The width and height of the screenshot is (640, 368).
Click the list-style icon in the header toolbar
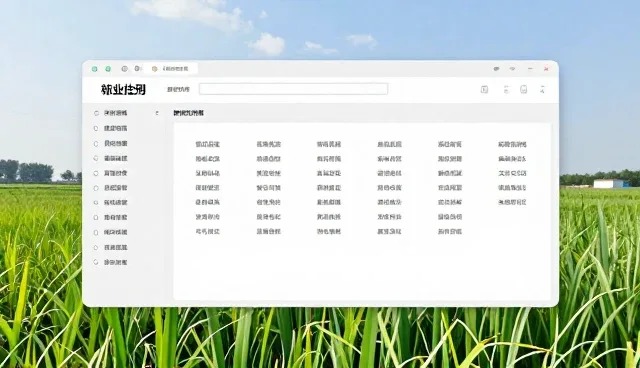(506, 89)
